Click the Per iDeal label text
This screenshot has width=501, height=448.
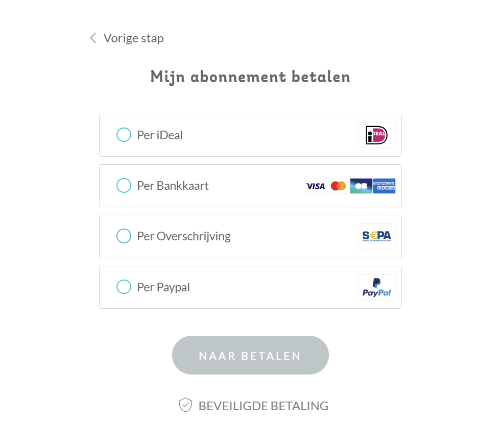(x=160, y=135)
